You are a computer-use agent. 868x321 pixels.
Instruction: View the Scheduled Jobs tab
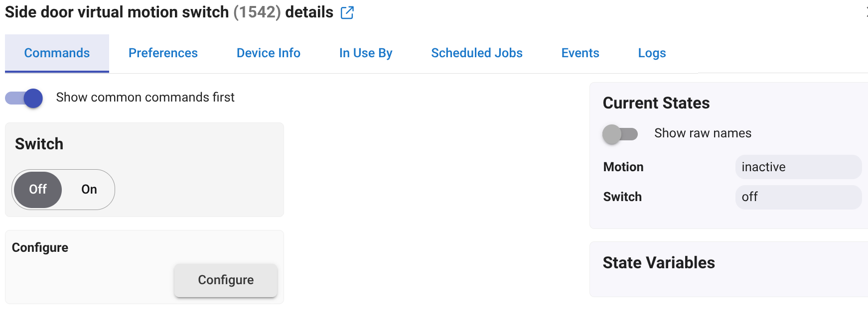pos(477,53)
